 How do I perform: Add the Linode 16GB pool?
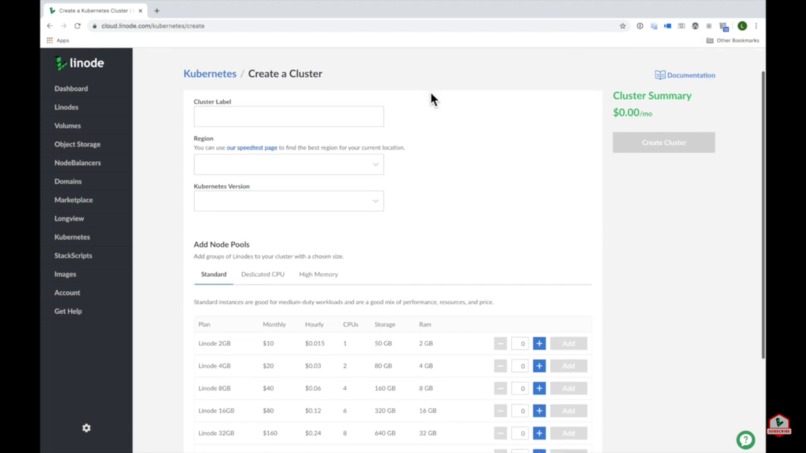click(x=569, y=410)
